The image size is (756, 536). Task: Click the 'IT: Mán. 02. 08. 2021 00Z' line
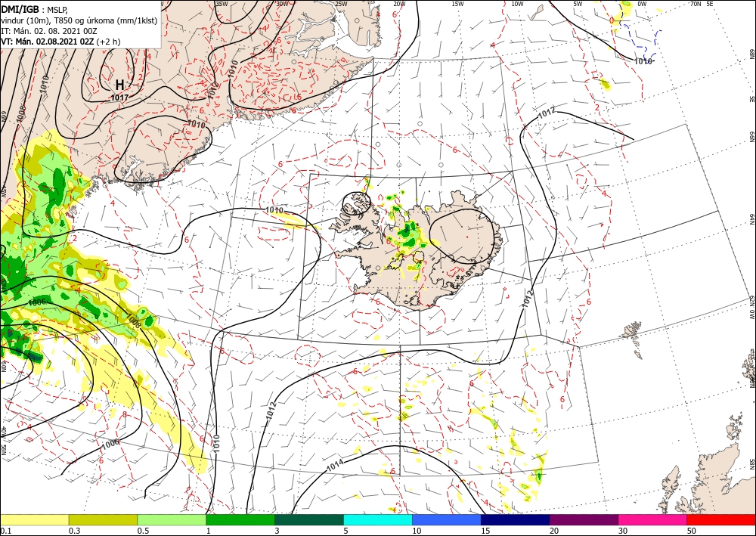(x=49, y=31)
